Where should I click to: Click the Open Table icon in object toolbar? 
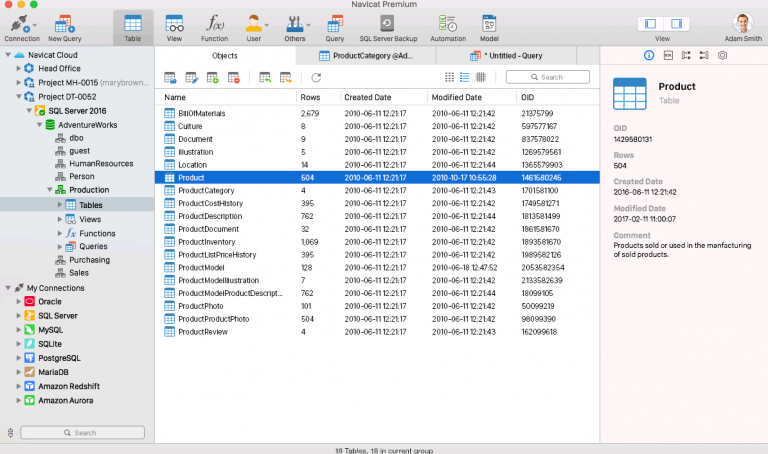tap(170, 77)
